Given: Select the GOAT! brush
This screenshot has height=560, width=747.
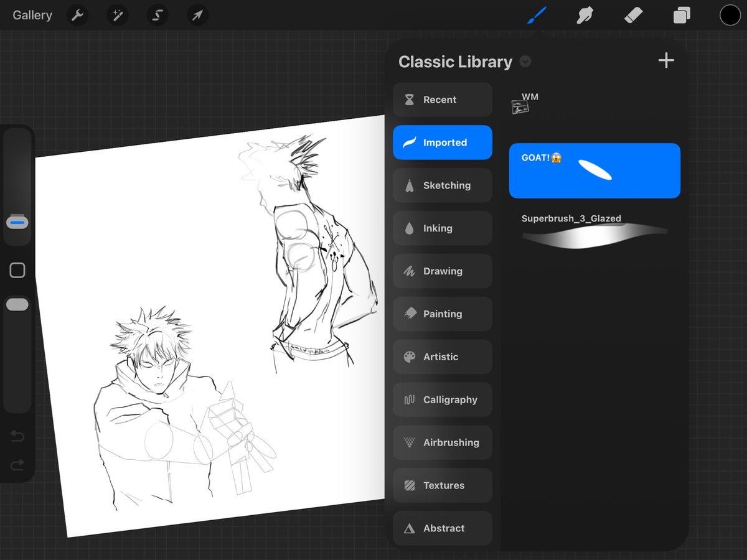Looking at the screenshot, I should click(594, 170).
